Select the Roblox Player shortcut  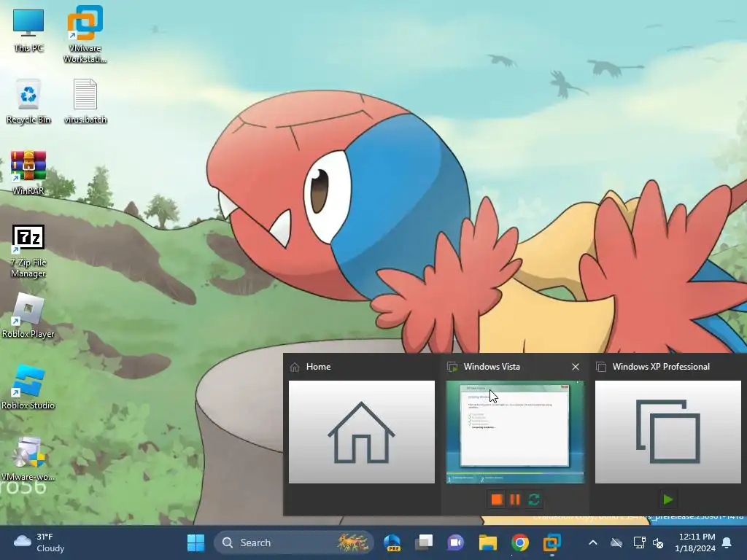click(28, 316)
